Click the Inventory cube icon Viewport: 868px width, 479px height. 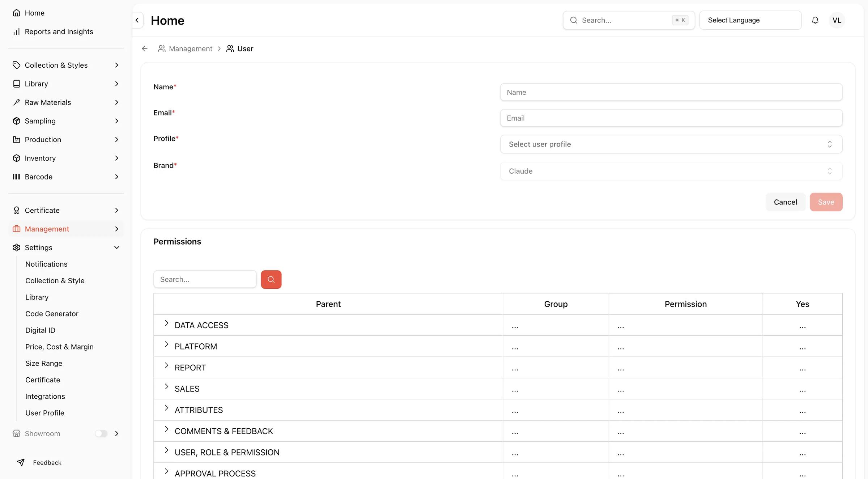tap(17, 158)
